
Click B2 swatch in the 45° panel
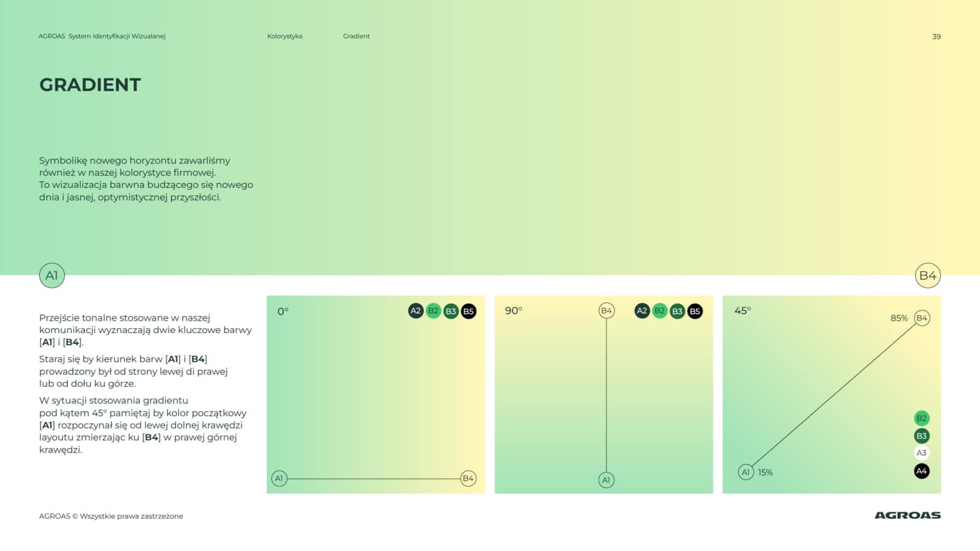(x=922, y=418)
